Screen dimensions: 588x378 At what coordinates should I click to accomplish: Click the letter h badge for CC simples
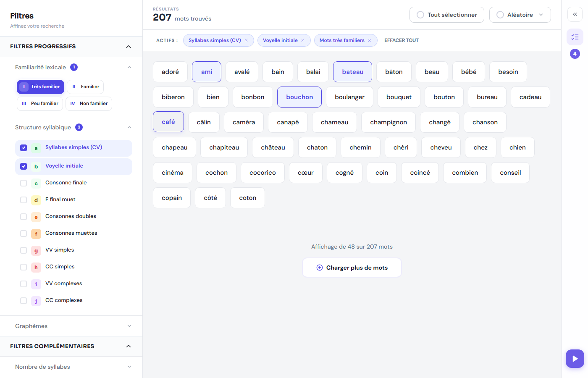36,267
